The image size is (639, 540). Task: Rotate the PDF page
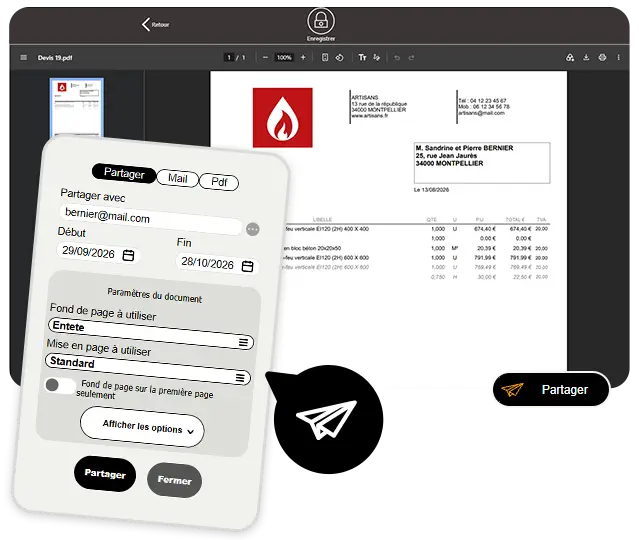pyautogui.click(x=339, y=57)
